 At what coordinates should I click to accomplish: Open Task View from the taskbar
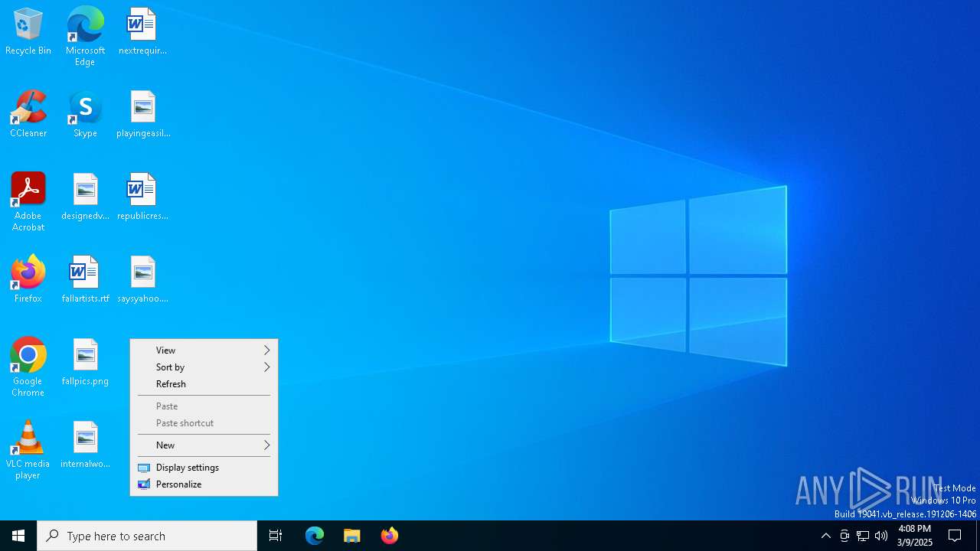pos(276,536)
